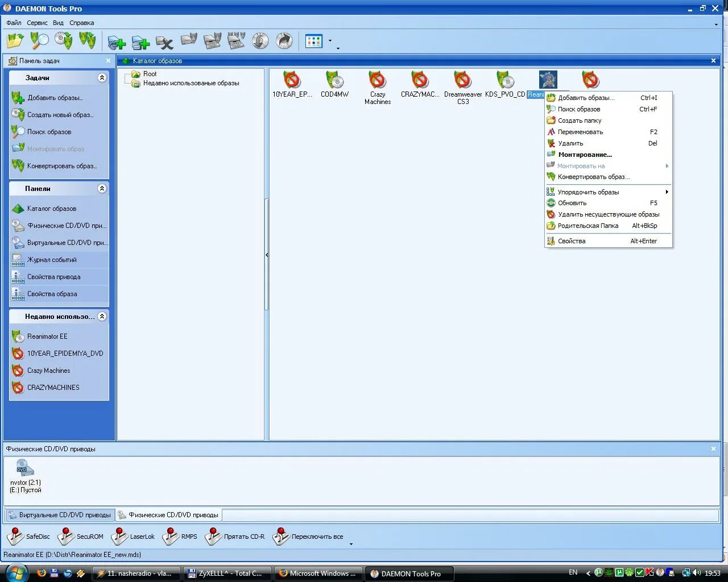Open the Файл menu
The image size is (728, 582).
tap(14, 23)
